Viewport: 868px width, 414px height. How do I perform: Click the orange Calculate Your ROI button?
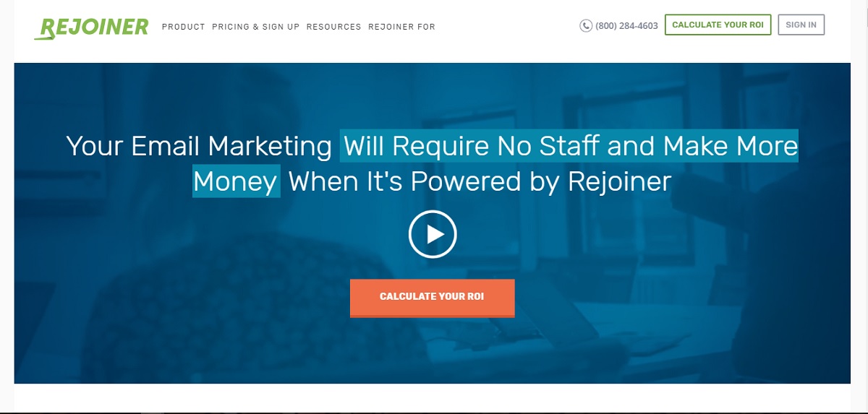click(x=433, y=298)
